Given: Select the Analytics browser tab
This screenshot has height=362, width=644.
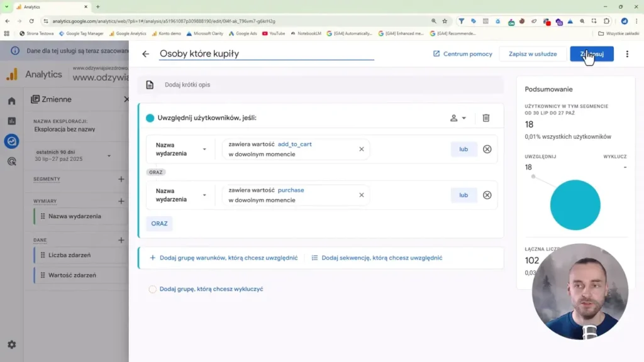Looking at the screenshot, I should [52, 7].
